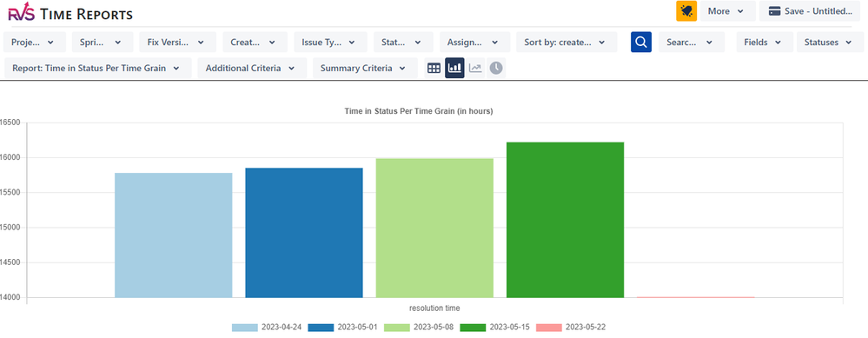Toggle 2023-04-24 series in legend
Viewport: 868px width, 338px height.
267,327
